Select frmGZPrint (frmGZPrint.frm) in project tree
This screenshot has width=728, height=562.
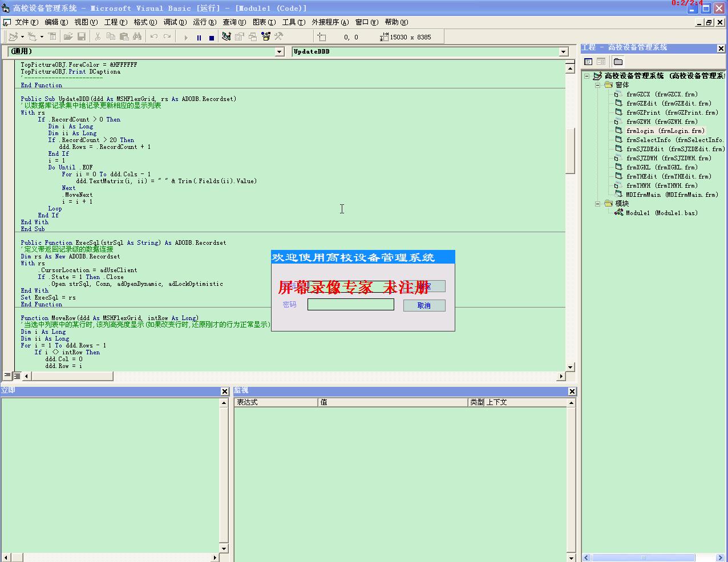point(672,112)
